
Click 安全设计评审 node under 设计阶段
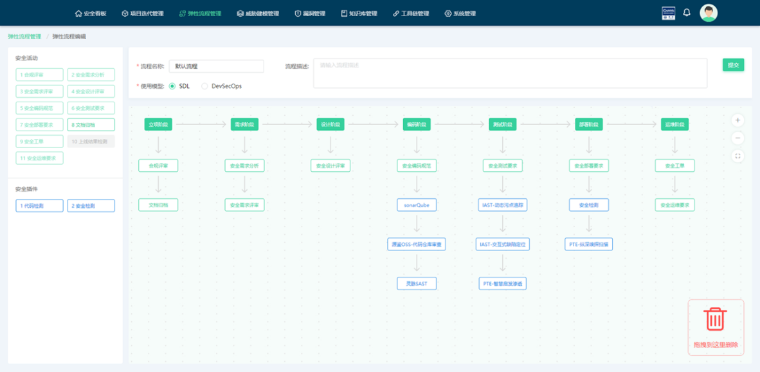[x=330, y=165]
